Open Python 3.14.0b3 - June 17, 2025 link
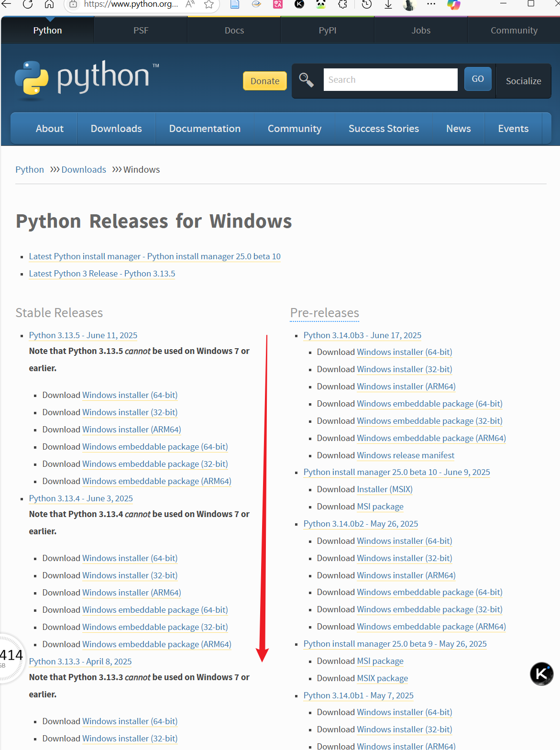Image resolution: width=560 pixels, height=750 pixels. pyautogui.click(x=362, y=335)
